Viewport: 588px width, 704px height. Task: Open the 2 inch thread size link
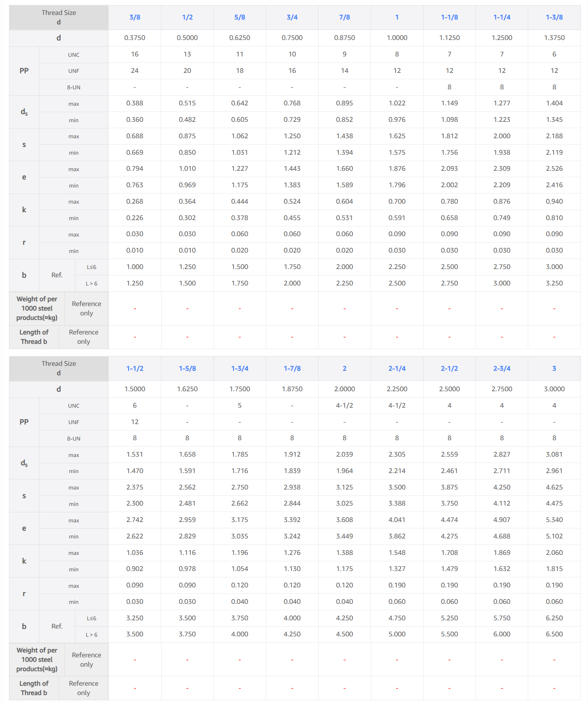point(344,368)
